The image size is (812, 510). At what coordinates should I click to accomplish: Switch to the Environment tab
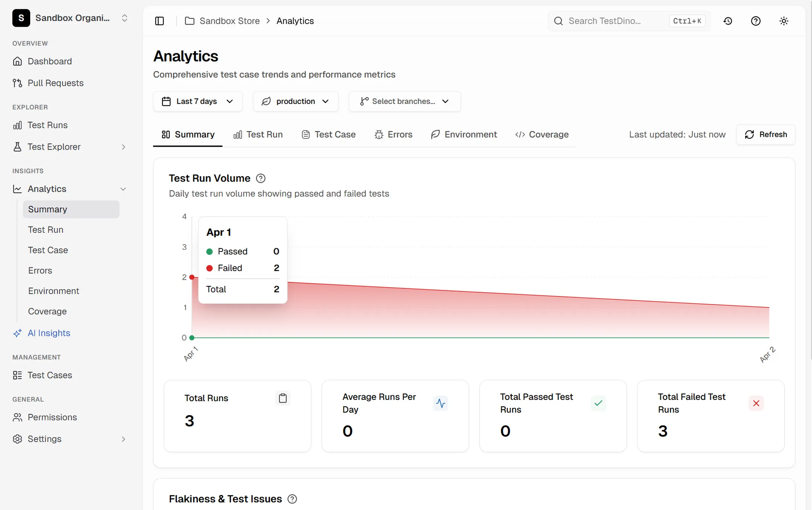pyautogui.click(x=464, y=135)
